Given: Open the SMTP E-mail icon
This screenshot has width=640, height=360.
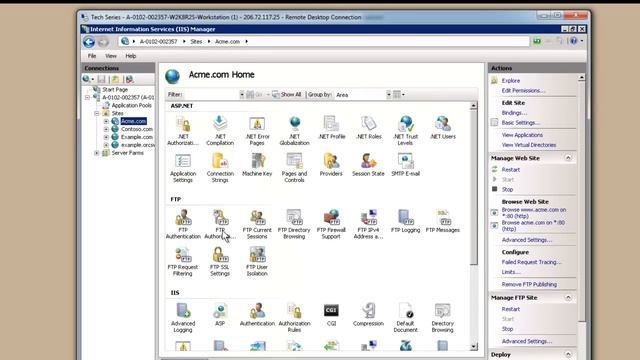Looking at the screenshot, I should (x=405, y=165).
